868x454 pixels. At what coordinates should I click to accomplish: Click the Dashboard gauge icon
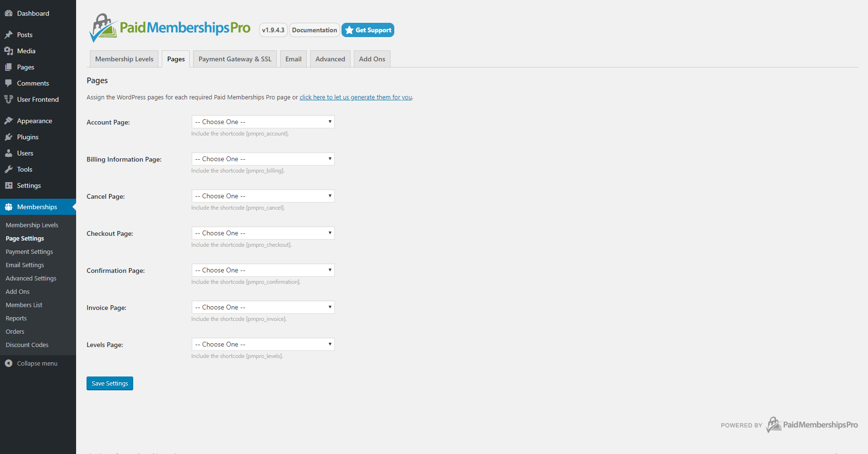pos(9,13)
